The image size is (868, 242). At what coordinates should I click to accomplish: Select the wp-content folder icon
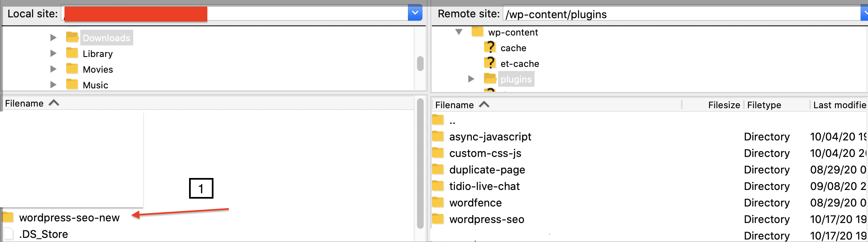coord(477,31)
